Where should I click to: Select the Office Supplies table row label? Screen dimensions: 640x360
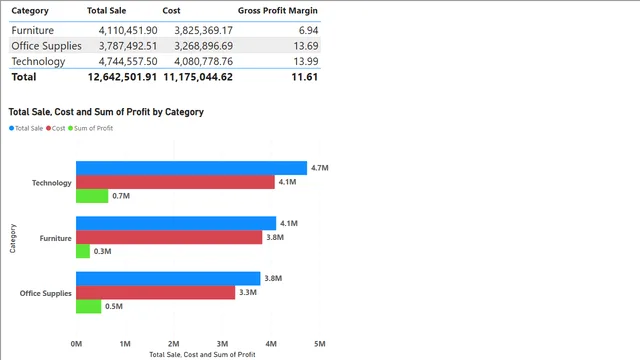click(x=47, y=46)
